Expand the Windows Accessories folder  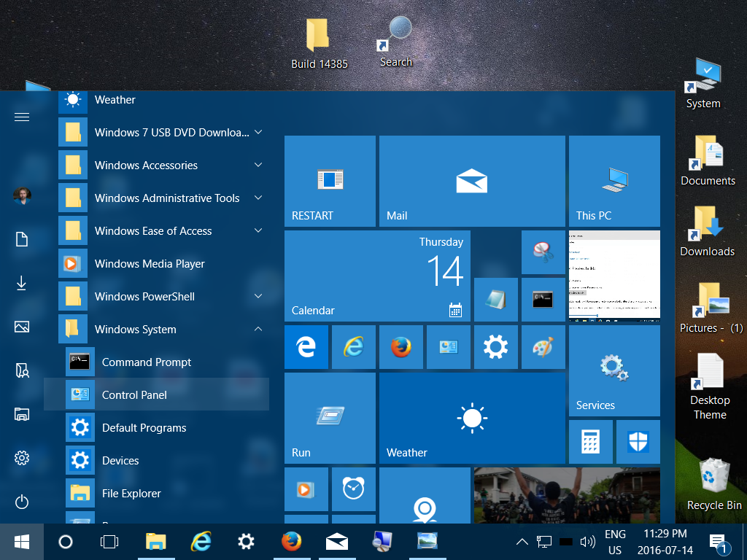258,165
